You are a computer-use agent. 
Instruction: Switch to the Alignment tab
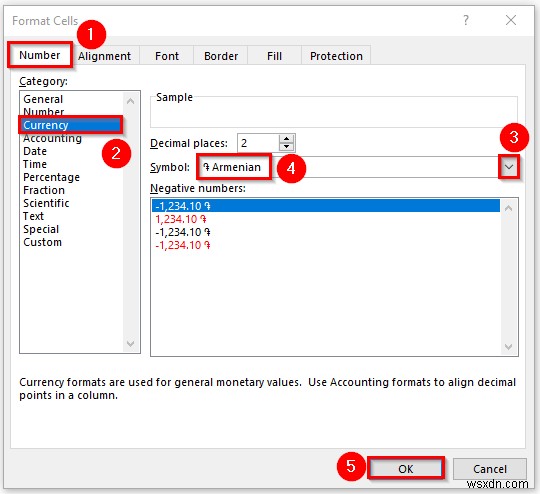coord(104,56)
